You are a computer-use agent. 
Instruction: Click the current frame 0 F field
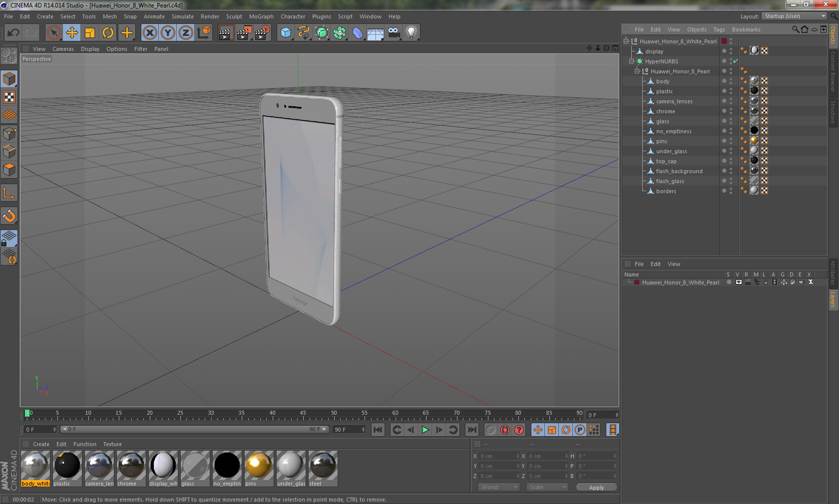41,430
